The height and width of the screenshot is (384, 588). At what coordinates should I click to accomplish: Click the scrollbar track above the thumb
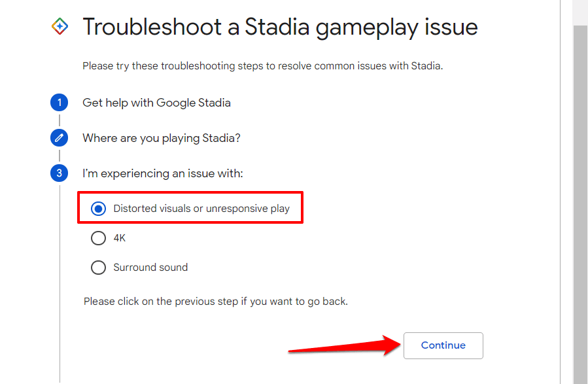[x=580, y=12]
